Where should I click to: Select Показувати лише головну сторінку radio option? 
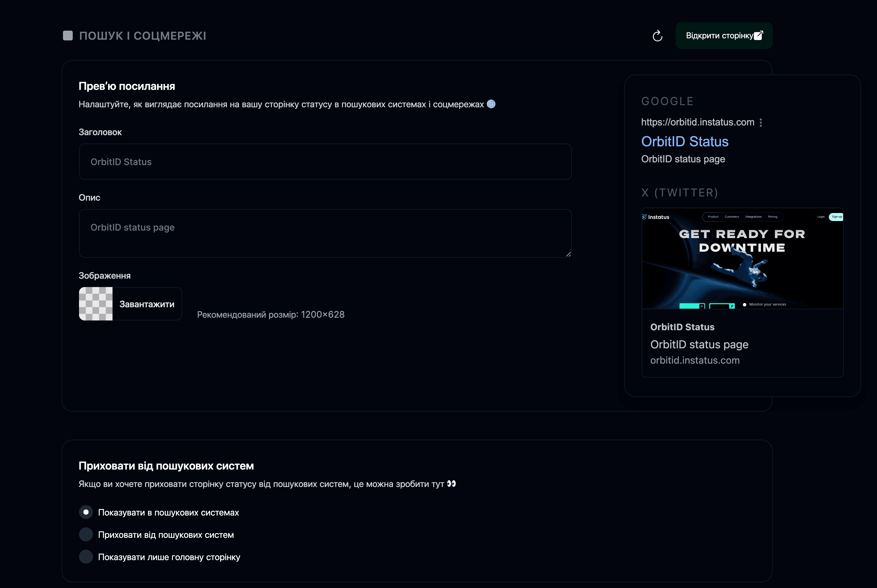pyautogui.click(x=86, y=557)
